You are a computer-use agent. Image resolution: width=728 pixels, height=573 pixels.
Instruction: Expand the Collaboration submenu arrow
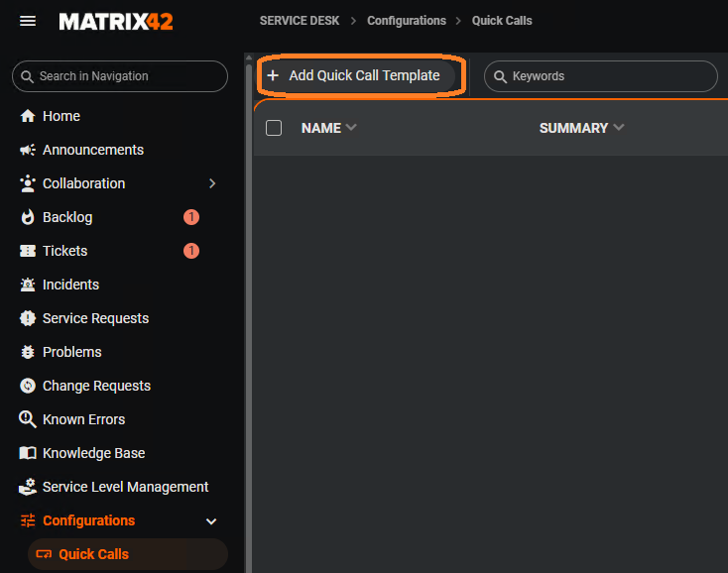point(212,183)
